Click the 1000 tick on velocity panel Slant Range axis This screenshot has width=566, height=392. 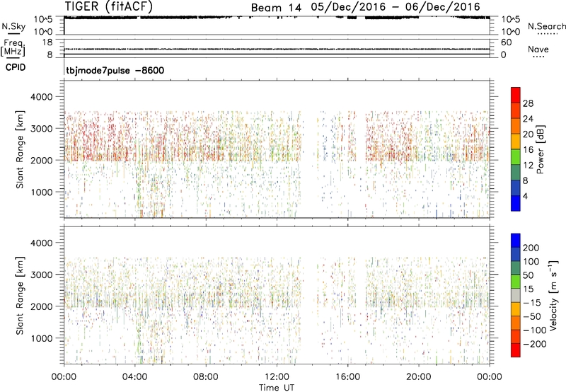tap(41, 338)
